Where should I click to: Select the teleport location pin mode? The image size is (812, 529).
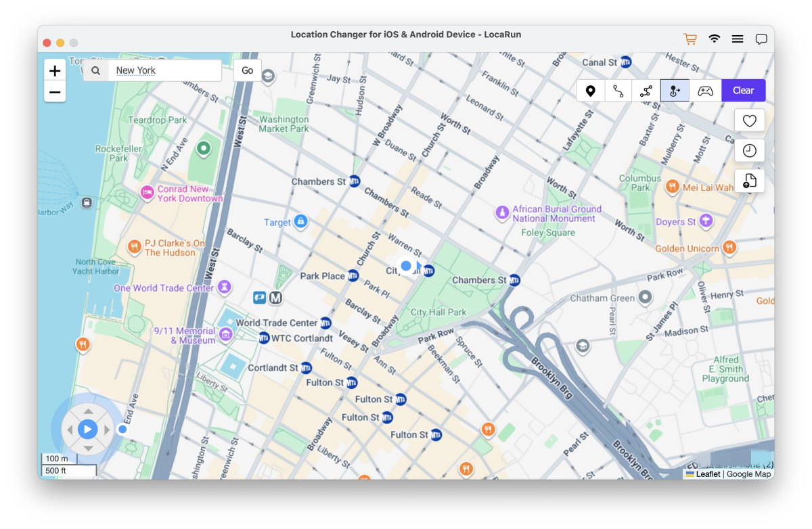click(591, 91)
